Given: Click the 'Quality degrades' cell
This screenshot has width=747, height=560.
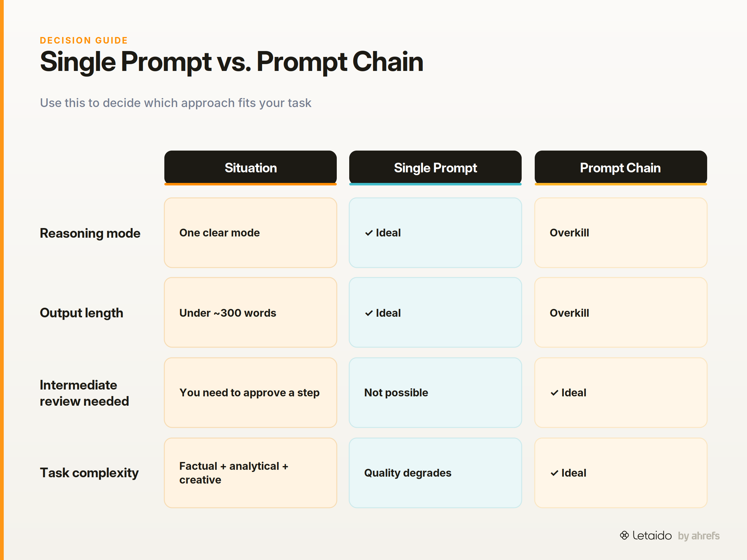Looking at the screenshot, I should [435, 473].
